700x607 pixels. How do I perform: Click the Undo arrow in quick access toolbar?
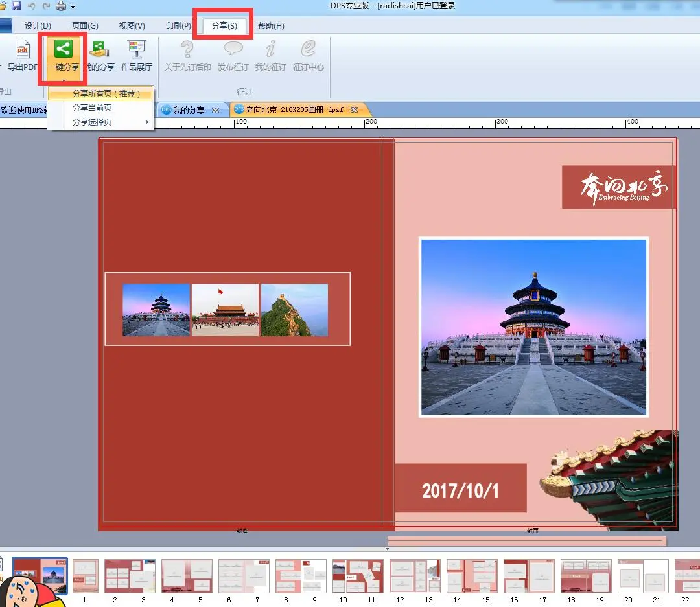pyautogui.click(x=30, y=5)
